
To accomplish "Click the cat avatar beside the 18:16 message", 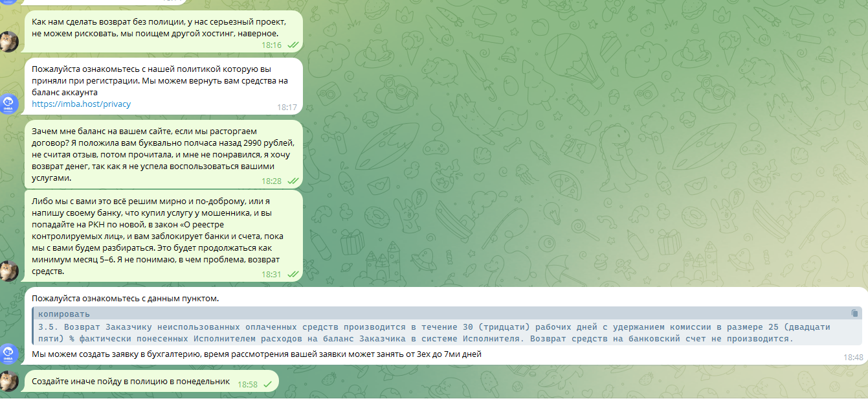I will click(x=9, y=41).
